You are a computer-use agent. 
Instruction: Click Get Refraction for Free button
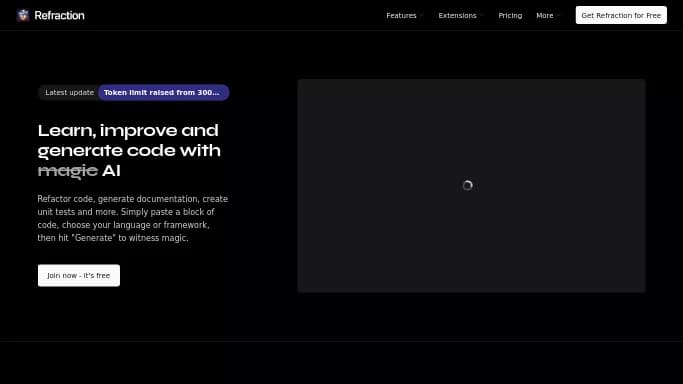point(621,15)
